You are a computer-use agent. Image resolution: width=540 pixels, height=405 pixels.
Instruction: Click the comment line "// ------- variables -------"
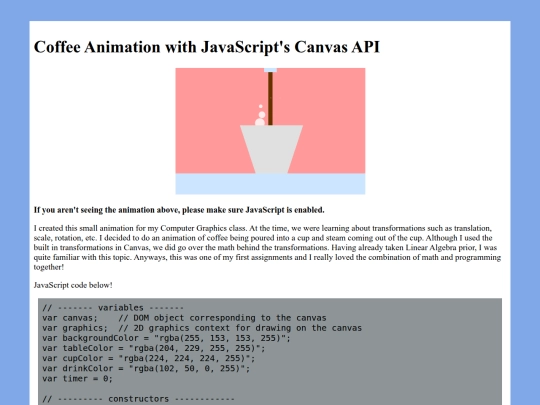(113, 308)
